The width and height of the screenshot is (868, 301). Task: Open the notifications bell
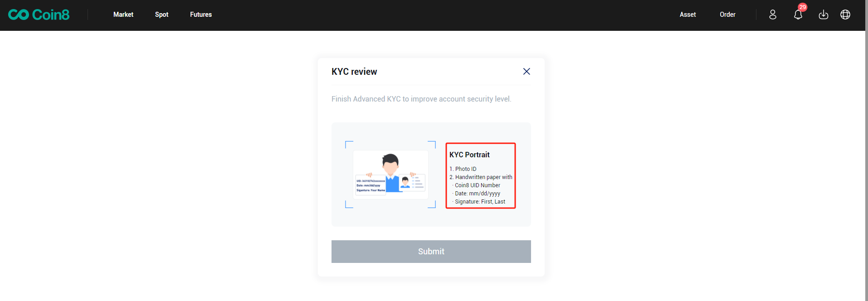click(798, 15)
